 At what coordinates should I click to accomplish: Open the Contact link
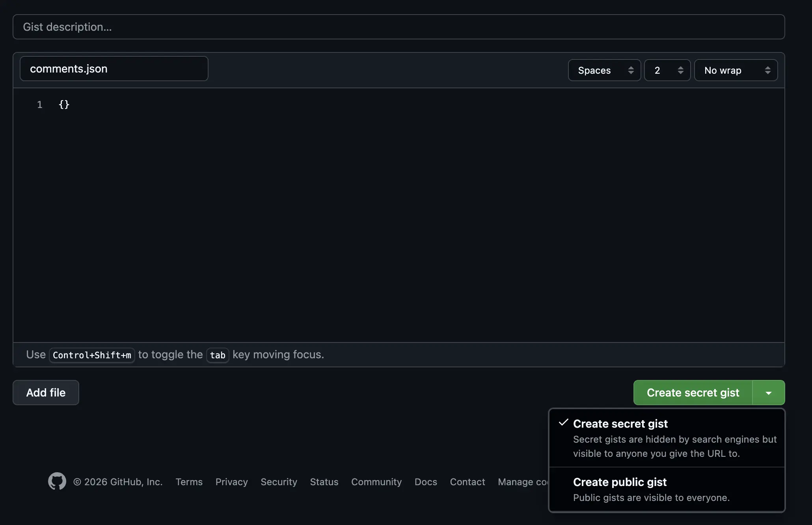(467, 482)
